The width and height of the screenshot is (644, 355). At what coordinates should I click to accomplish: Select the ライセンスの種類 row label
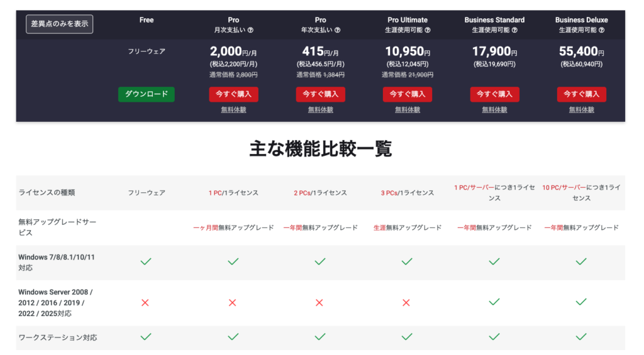47,193
